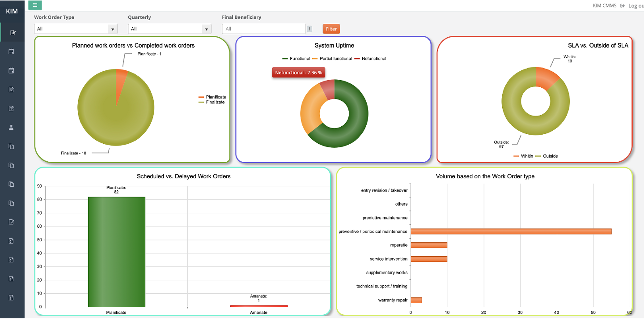Click the info icon beside Final Beneficiary
644x319 pixels.
(x=309, y=29)
